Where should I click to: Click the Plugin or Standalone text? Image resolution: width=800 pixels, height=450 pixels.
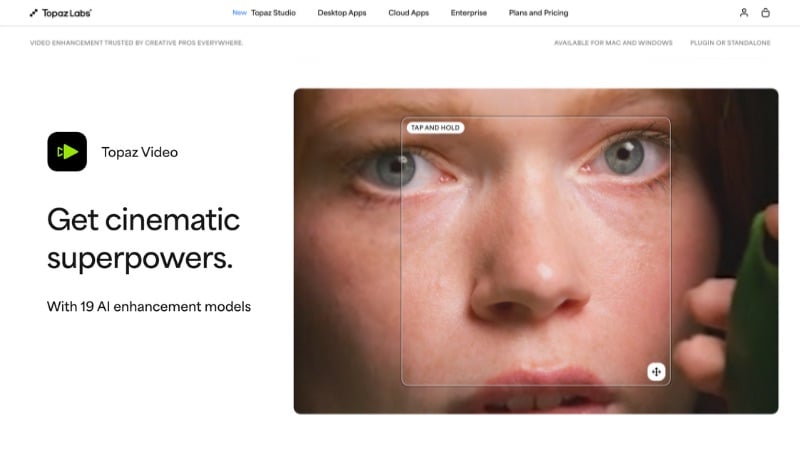click(x=730, y=43)
